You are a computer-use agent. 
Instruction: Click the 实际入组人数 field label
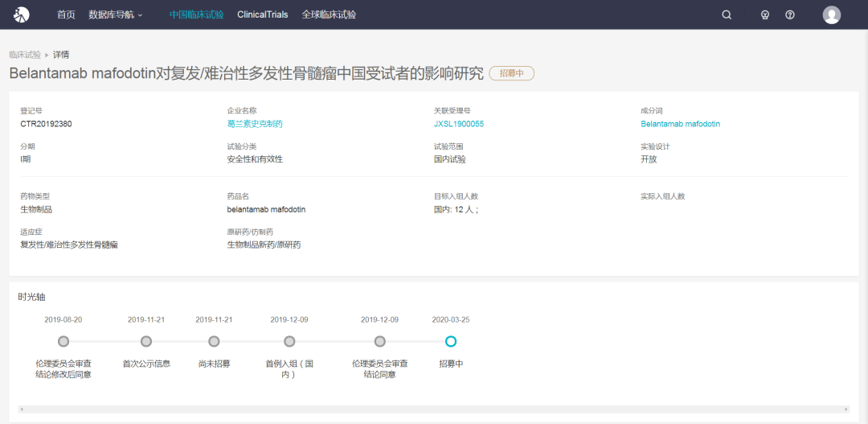tap(662, 196)
